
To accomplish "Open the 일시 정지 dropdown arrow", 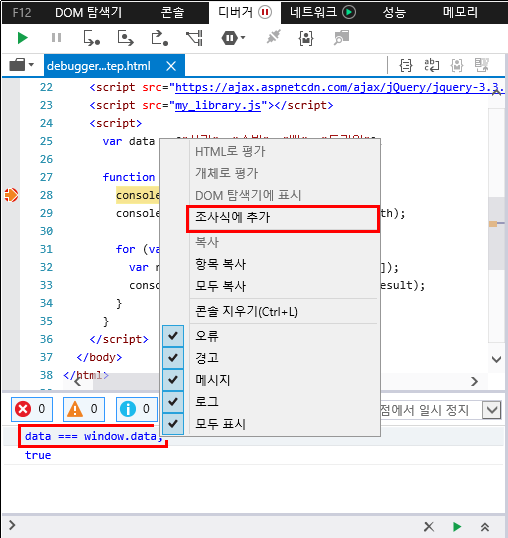I will pyautogui.click(x=492, y=410).
